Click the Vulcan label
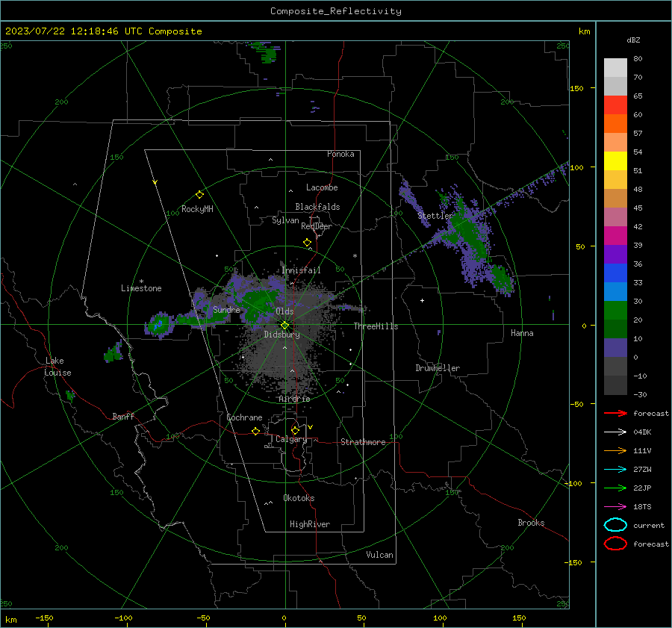The width and height of the screenshot is (672, 628). (379, 555)
